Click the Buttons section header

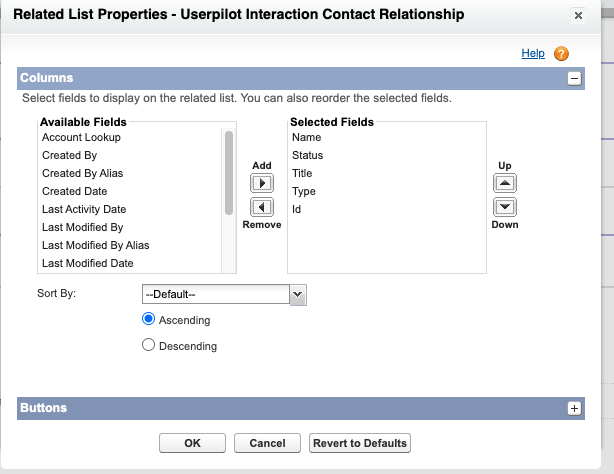[x=301, y=408]
